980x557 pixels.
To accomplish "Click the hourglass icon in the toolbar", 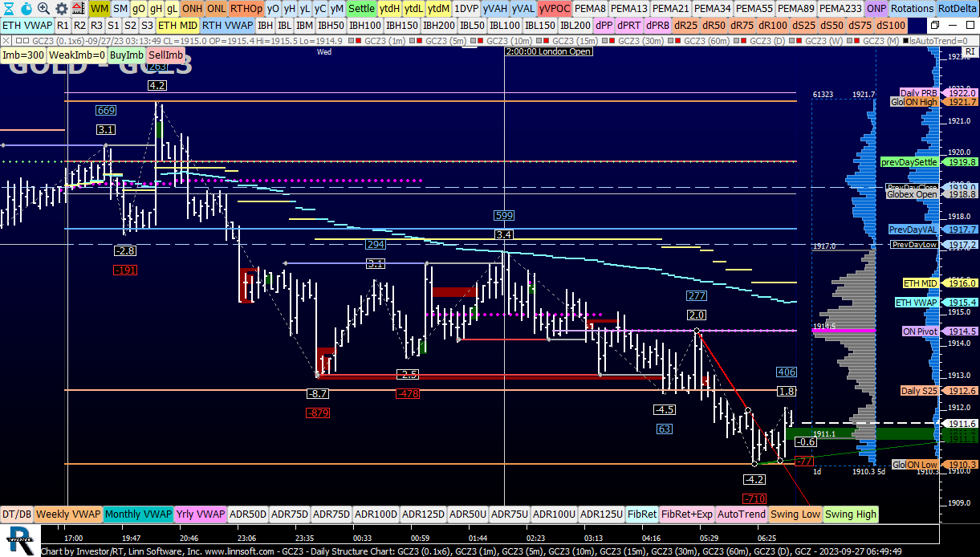I will point(9,8).
